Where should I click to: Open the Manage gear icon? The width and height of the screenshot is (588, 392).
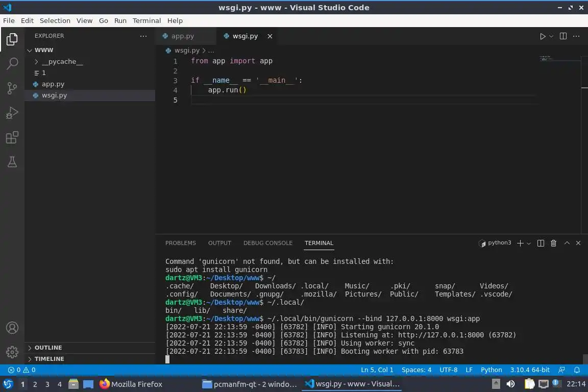tap(12, 352)
